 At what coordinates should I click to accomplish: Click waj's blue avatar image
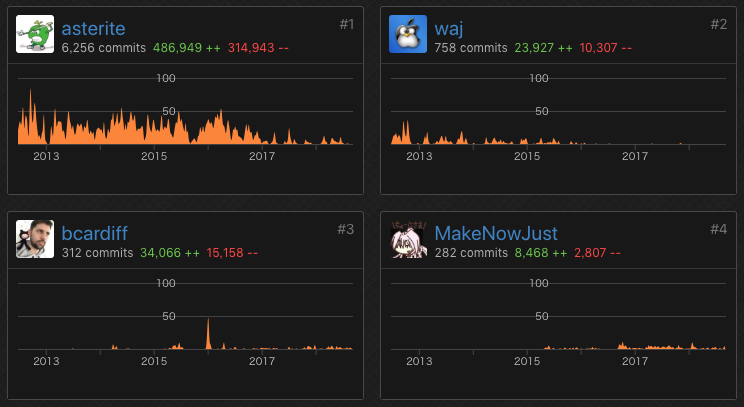pos(408,35)
